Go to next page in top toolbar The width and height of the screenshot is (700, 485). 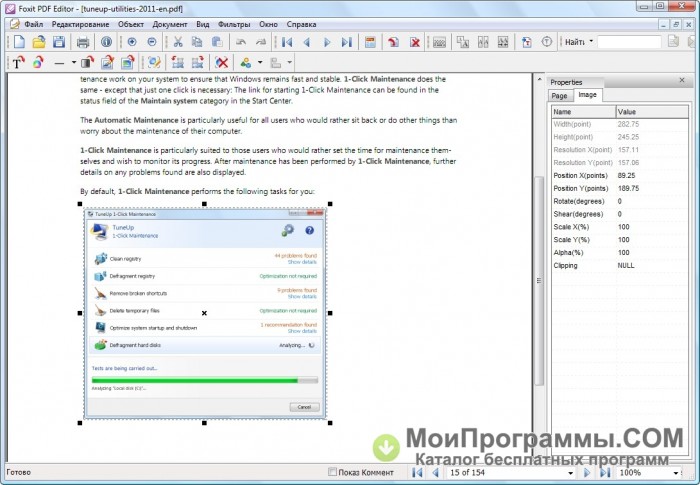[x=327, y=42]
